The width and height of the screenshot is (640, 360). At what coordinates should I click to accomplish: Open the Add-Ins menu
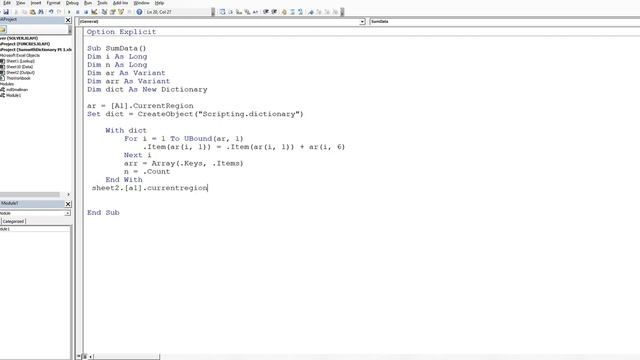pos(120,3)
